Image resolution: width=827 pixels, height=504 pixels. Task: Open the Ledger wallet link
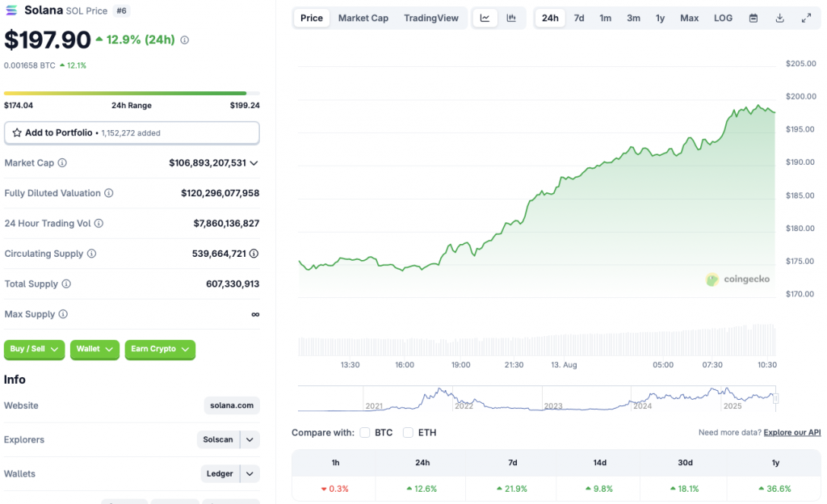click(x=220, y=474)
